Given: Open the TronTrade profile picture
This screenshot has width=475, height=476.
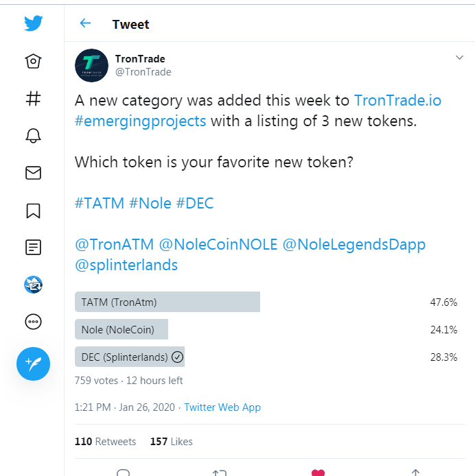Looking at the screenshot, I should [x=91, y=65].
